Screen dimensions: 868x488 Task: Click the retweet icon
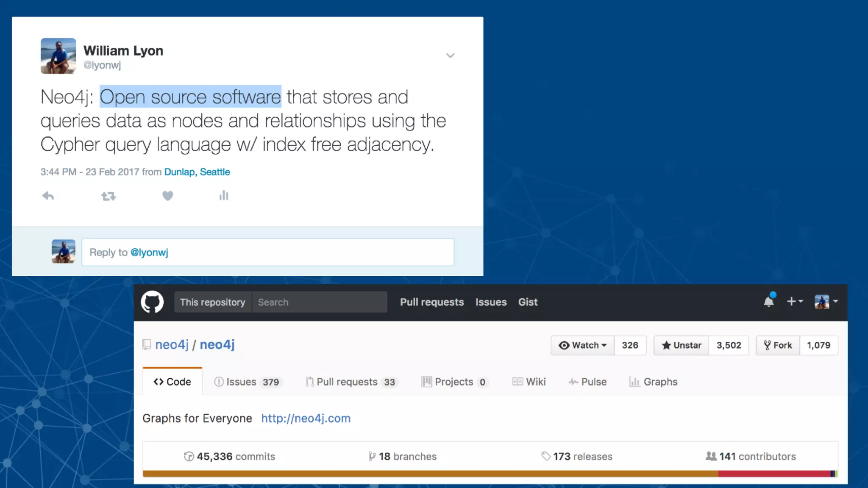pyautogui.click(x=108, y=196)
